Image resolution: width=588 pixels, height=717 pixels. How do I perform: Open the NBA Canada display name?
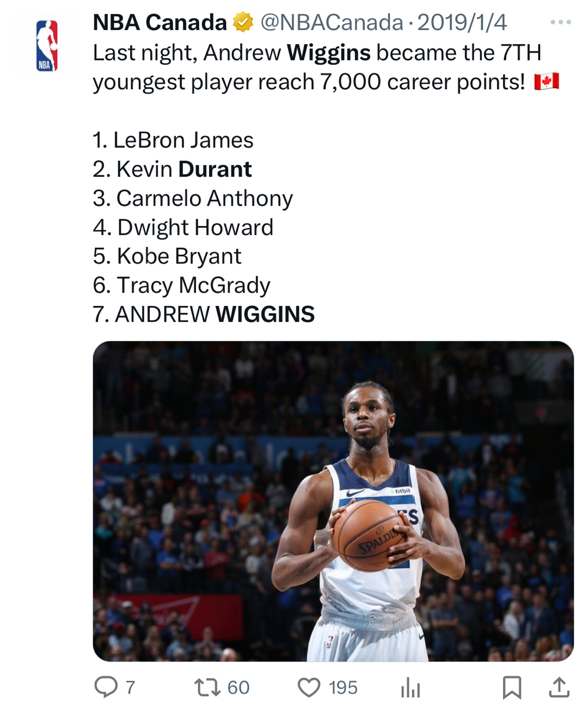[x=160, y=22]
